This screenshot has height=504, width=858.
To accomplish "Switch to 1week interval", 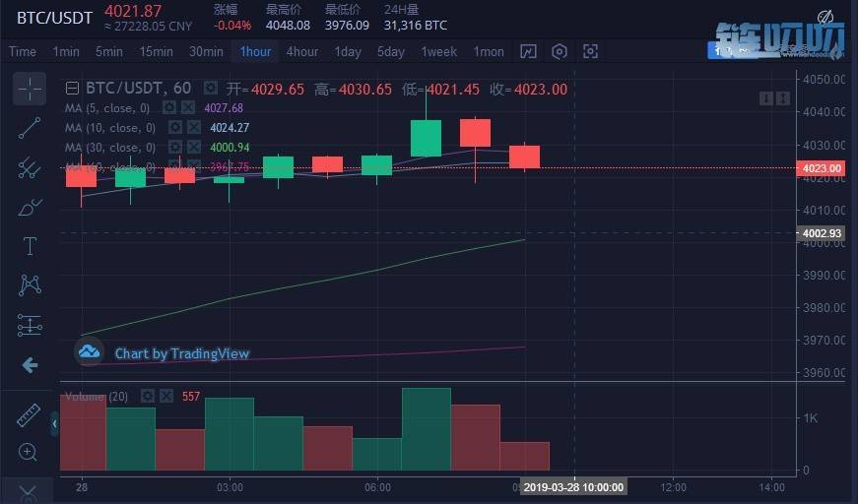I will coord(438,51).
